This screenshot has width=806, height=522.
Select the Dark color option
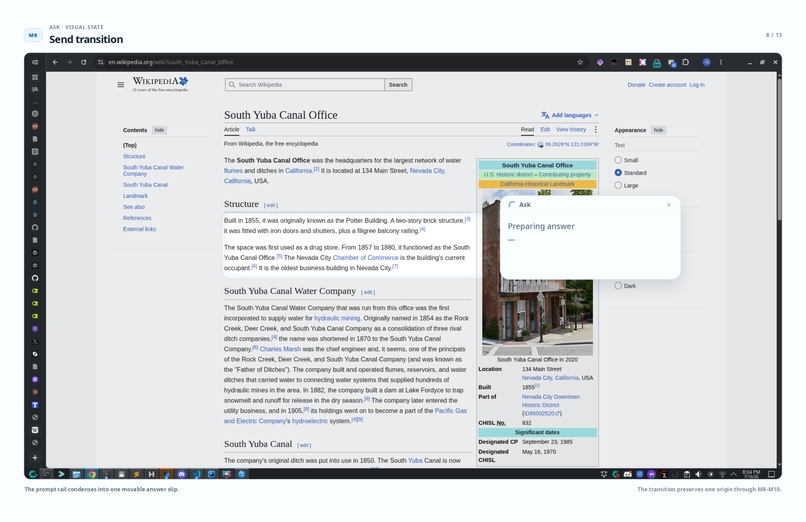point(618,286)
